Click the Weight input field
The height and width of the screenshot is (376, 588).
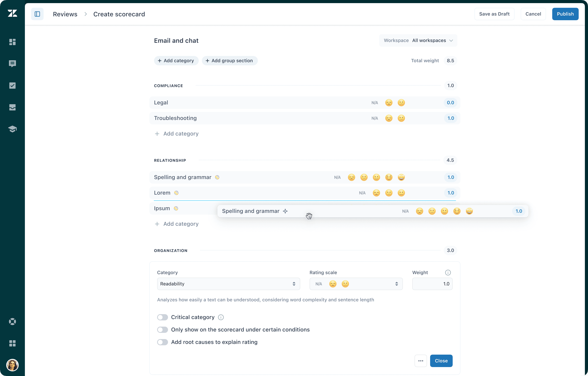[432, 284]
